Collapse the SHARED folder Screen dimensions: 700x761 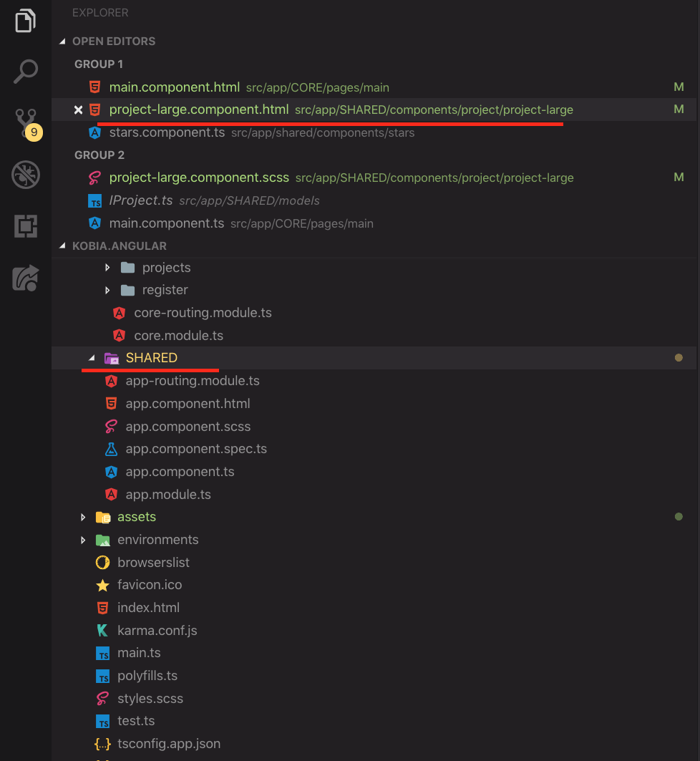pos(91,358)
